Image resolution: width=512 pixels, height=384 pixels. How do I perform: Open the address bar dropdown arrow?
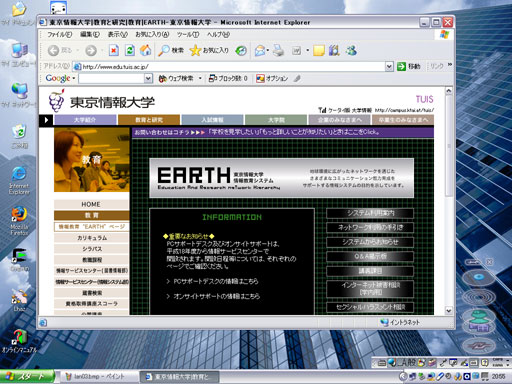coord(389,66)
